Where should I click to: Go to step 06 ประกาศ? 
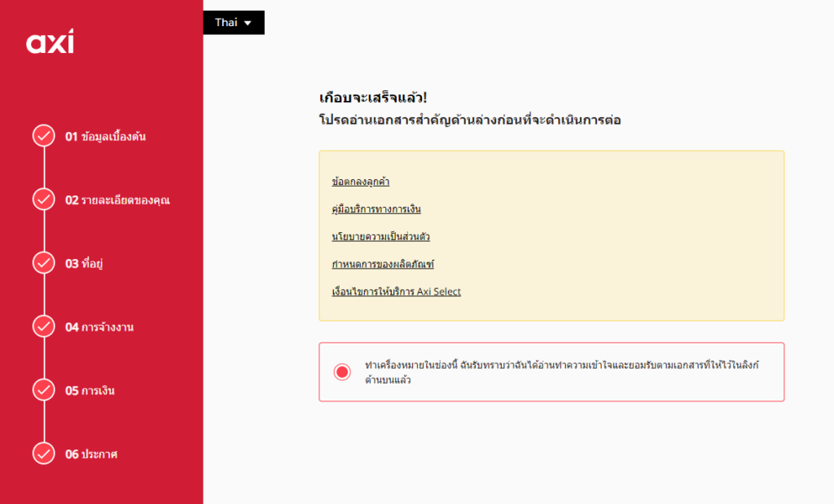91,454
